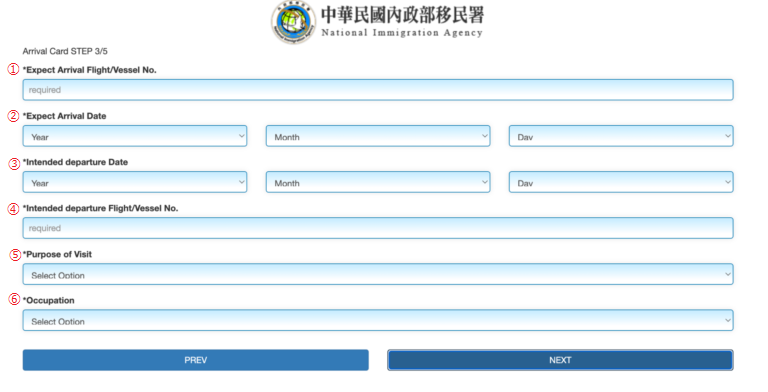Open the Expect Arrival Date Year dropdown
This screenshot has width=768, height=392.
point(135,136)
